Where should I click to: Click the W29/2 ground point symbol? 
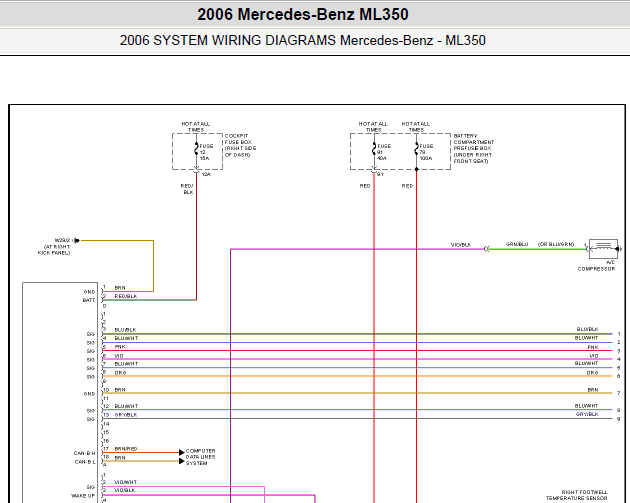click(x=77, y=240)
